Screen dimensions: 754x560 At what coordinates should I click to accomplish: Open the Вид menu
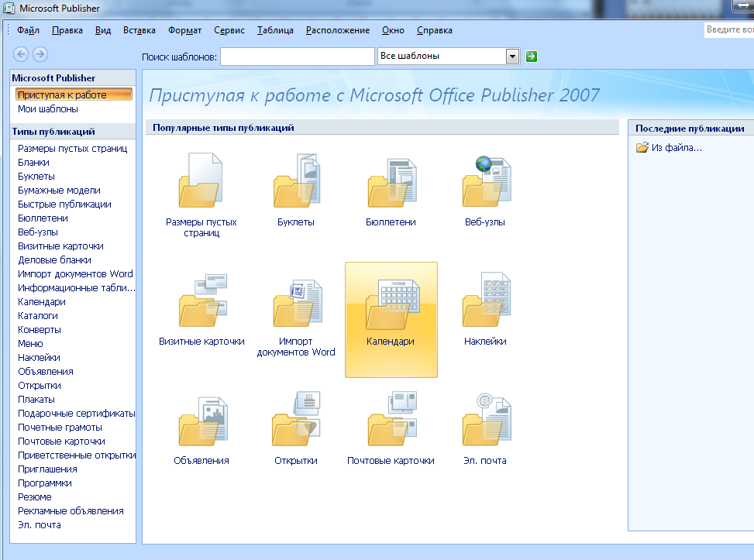[x=103, y=30]
